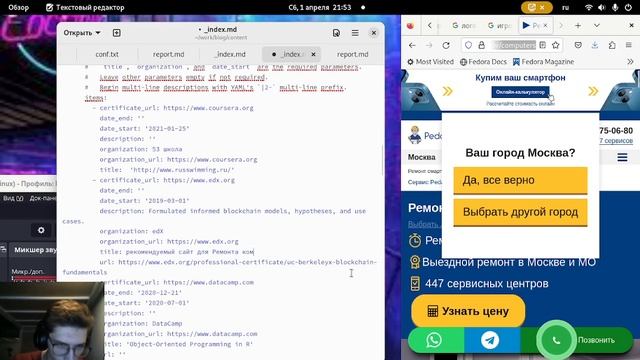Click the date_start: '2019-03-01' line
This screenshot has width=640, height=360.
coord(144,201)
